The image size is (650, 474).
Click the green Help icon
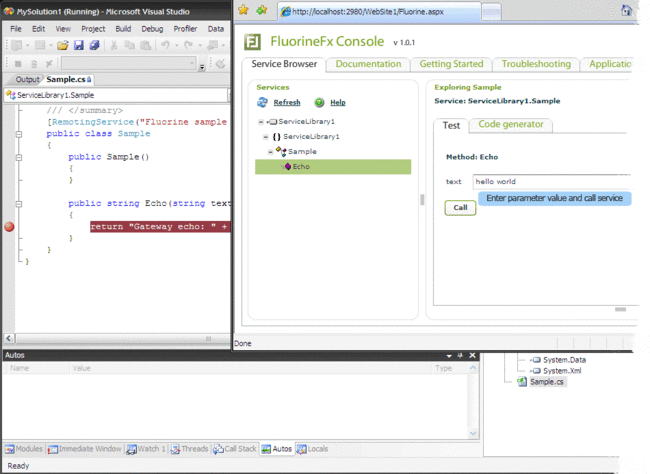point(319,102)
